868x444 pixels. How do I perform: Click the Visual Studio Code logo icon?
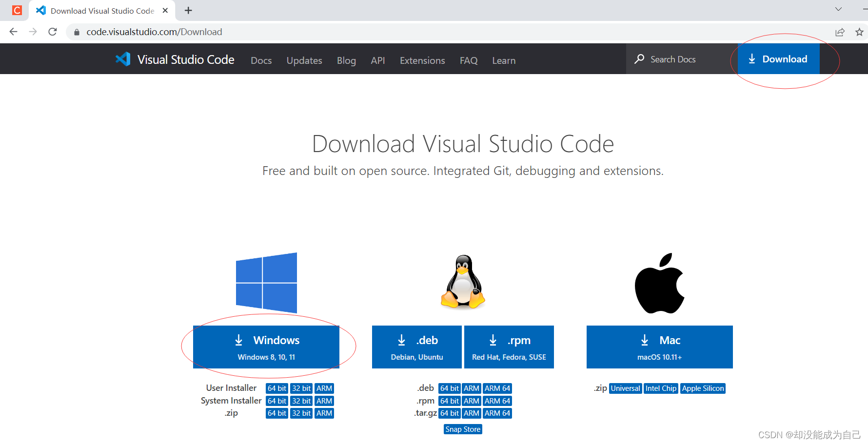pyautogui.click(x=123, y=59)
